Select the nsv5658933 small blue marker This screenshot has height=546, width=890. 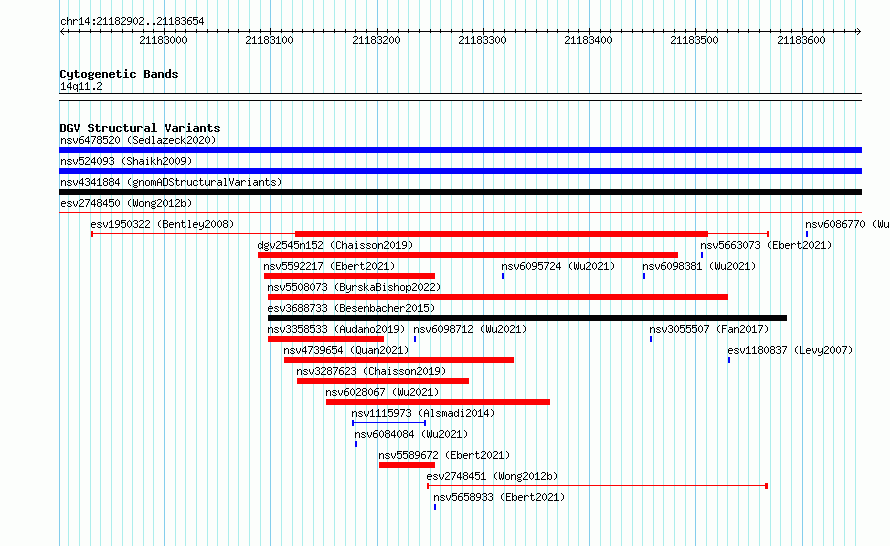click(435, 507)
